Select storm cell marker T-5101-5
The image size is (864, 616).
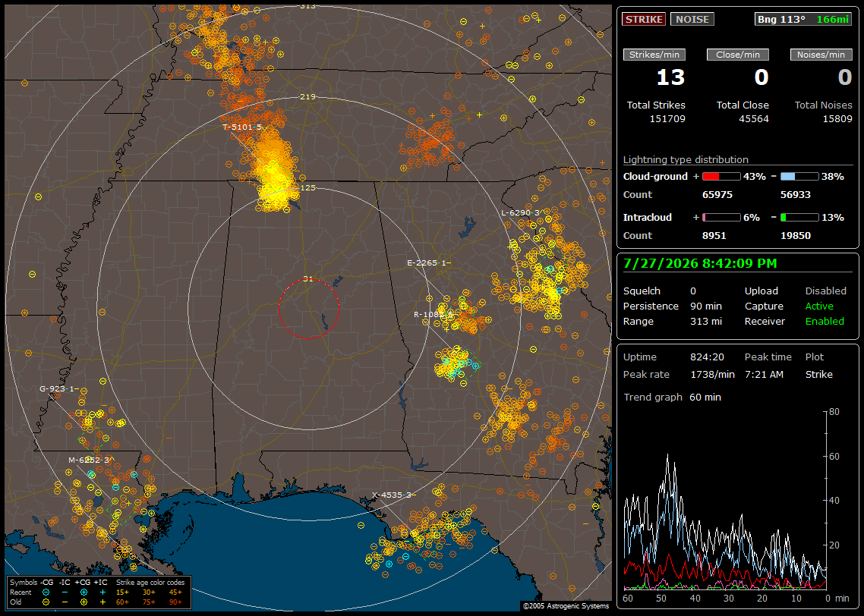click(x=242, y=127)
